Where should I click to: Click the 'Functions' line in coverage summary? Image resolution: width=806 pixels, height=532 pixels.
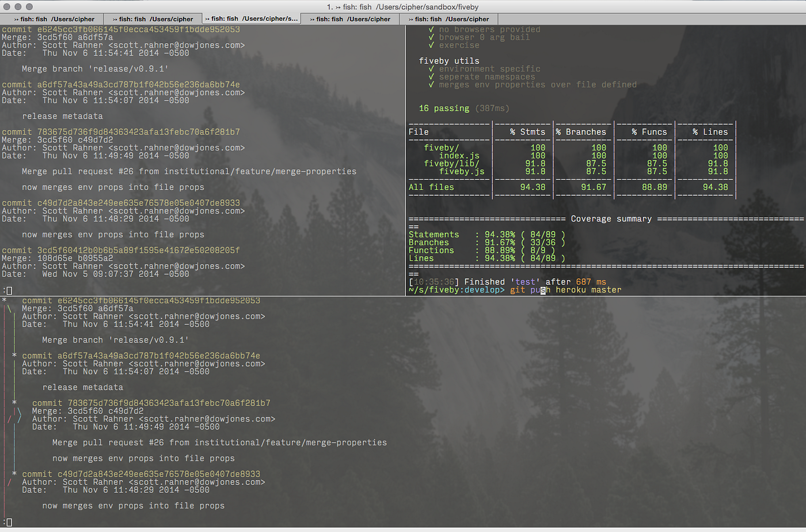(482, 250)
